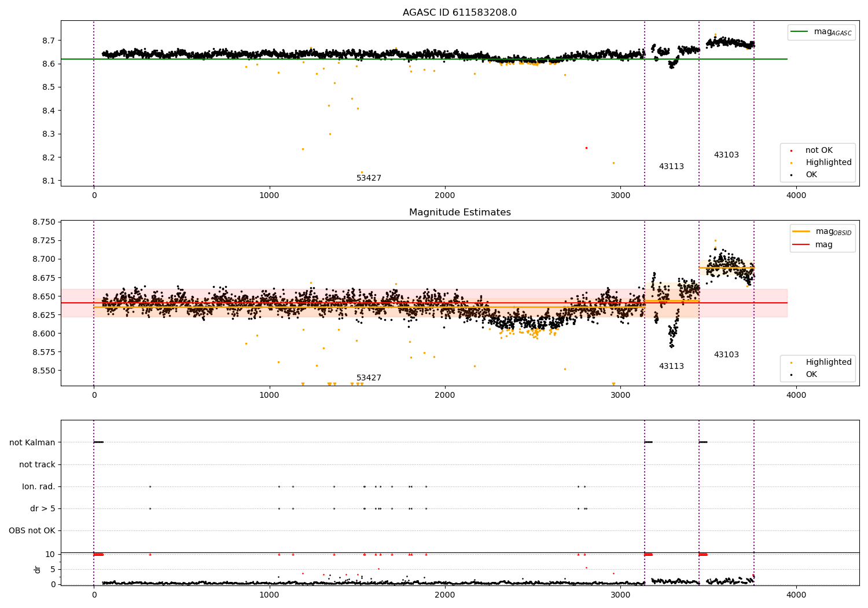Click 'OK' in the Magnitude Estimates legend
The width and height of the screenshot is (868, 608).
[x=811, y=375]
